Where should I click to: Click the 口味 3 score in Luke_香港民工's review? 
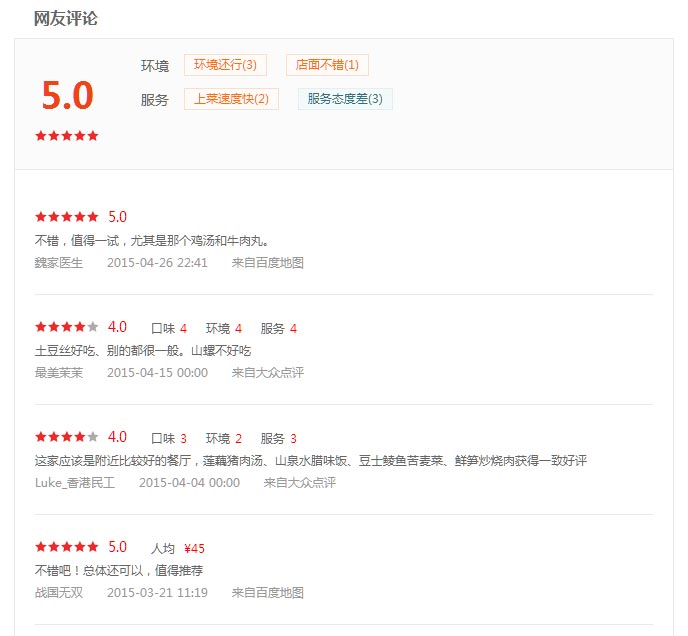tap(169, 438)
